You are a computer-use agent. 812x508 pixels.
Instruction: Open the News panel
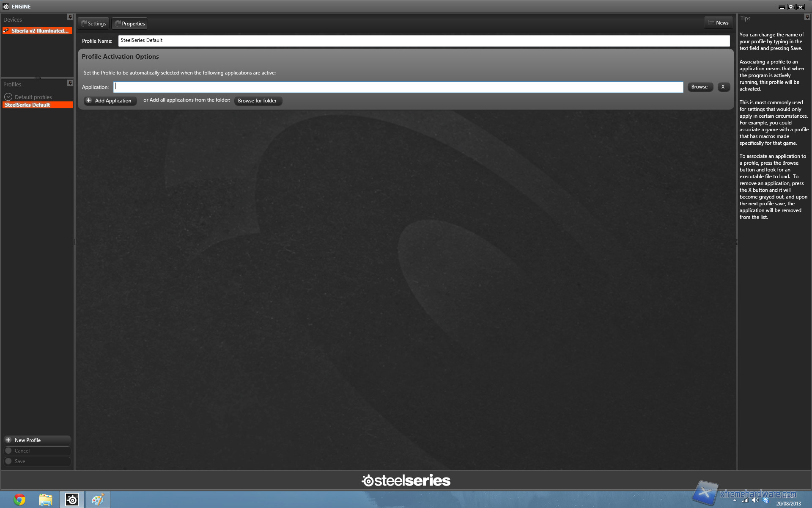point(719,23)
